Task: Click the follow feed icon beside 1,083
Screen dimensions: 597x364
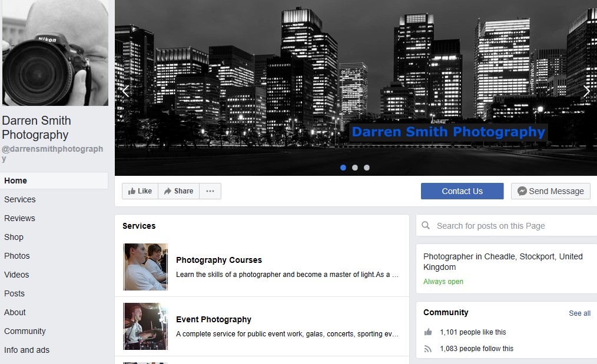Action: click(x=428, y=349)
